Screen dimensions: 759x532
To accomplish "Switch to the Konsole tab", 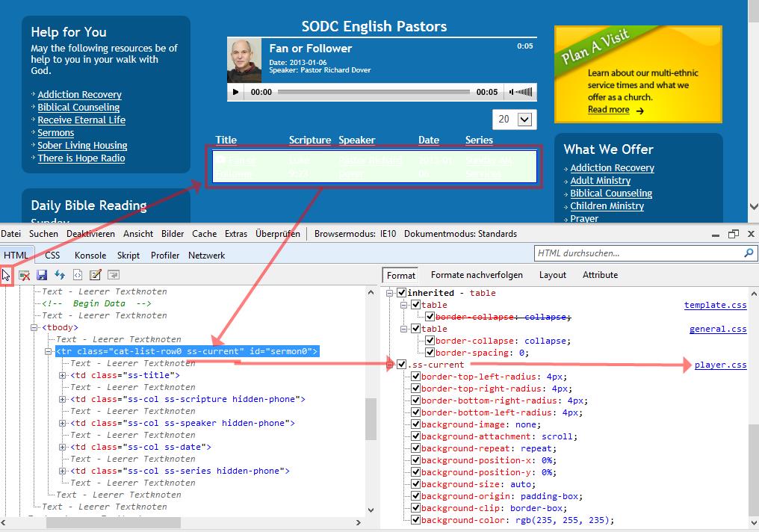I will [x=90, y=255].
